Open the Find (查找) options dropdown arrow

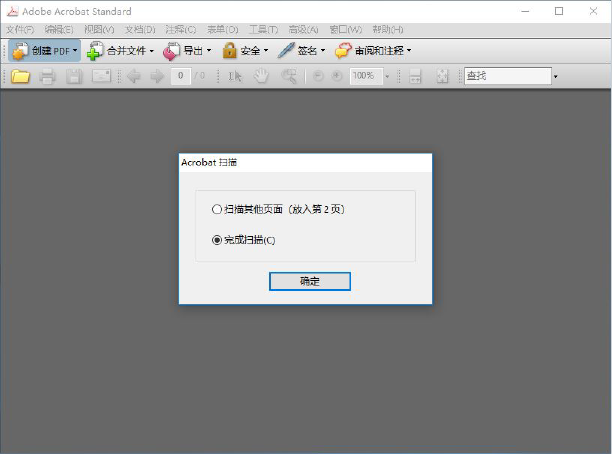556,77
